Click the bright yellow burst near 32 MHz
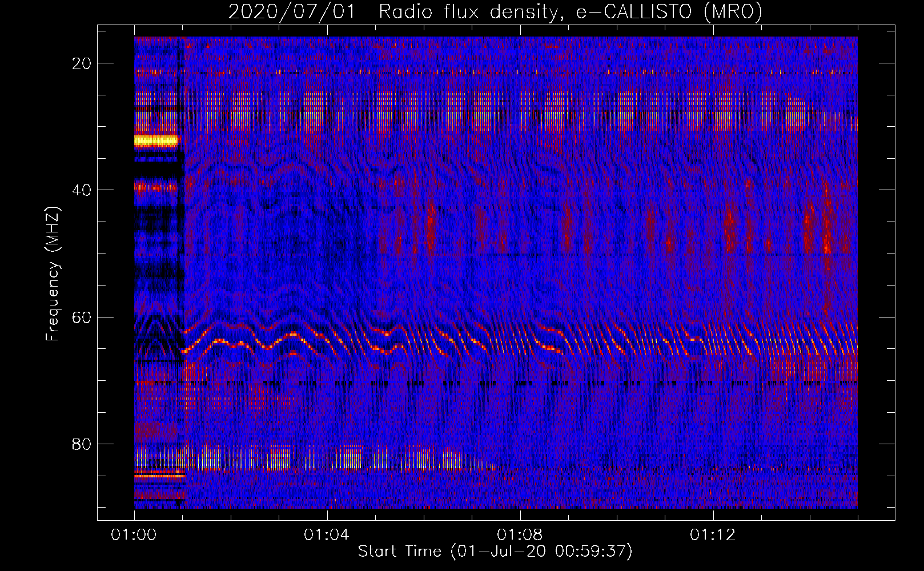 tap(156, 140)
